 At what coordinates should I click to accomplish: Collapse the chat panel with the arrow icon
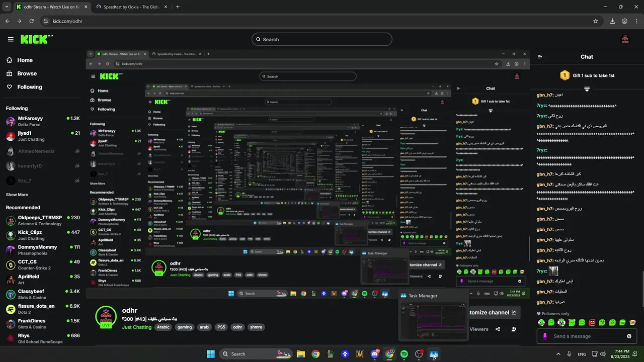(540, 57)
